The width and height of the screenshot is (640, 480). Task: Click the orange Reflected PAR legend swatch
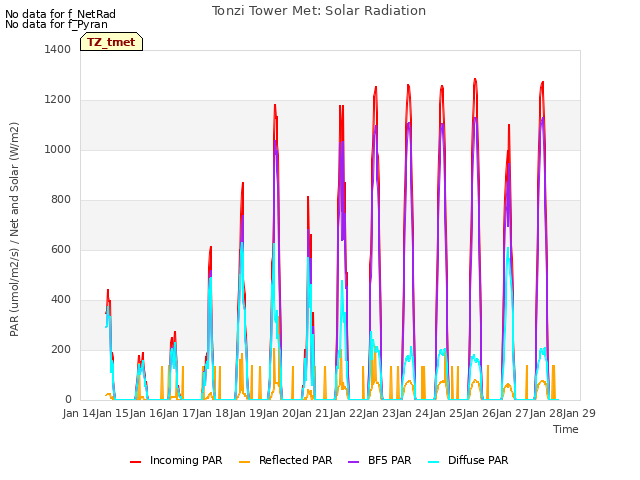(x=244, y=462)
